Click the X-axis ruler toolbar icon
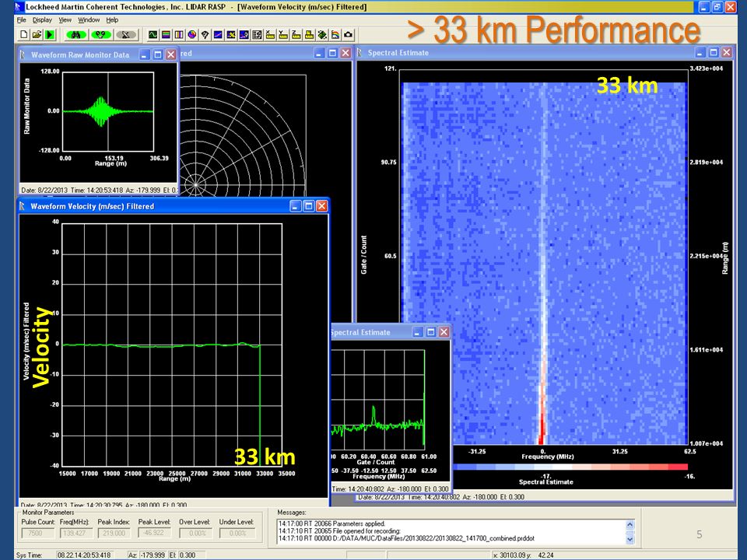The height and width of the screenshot is (560, 747). [x=270, y=35]
